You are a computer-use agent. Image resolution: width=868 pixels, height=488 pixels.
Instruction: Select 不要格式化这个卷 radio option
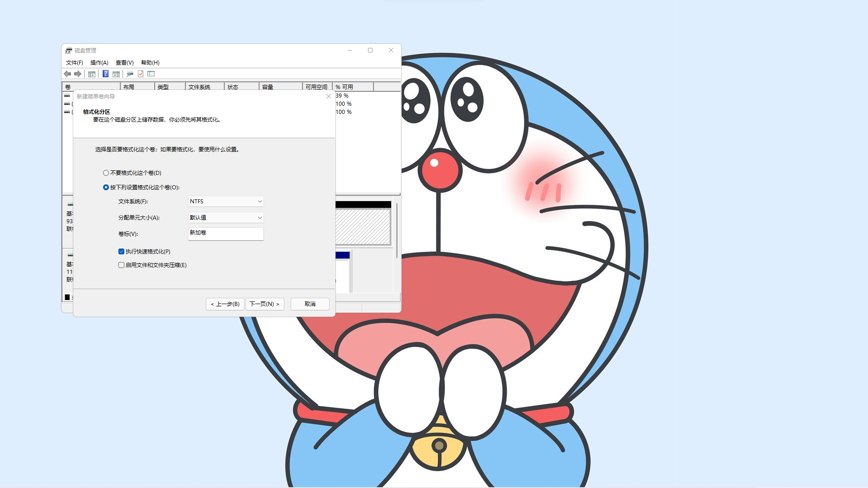[106, 173]
